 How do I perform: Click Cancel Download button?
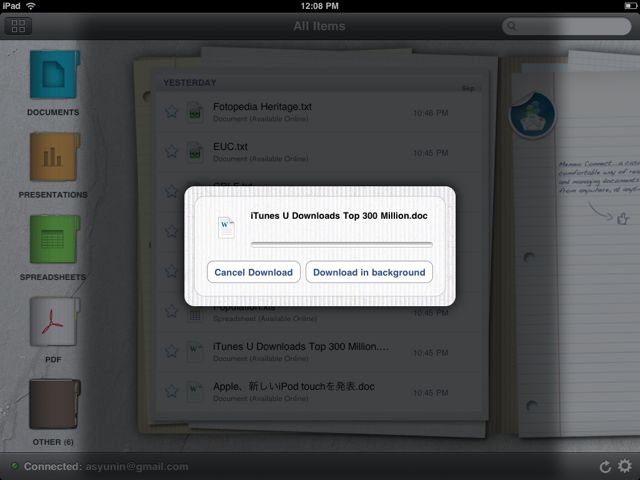pyautogui.click(x=253, y=272)
